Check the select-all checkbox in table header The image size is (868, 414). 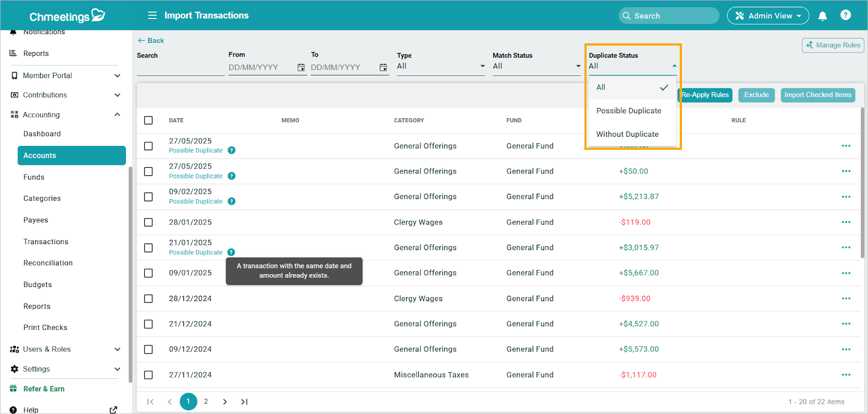pos(149,120)
